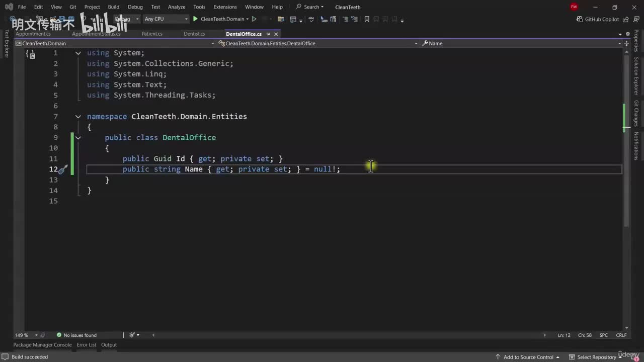The image size is (644, 362).
Task: Open the Git Changes side panel tab
Action: [636, 113]
